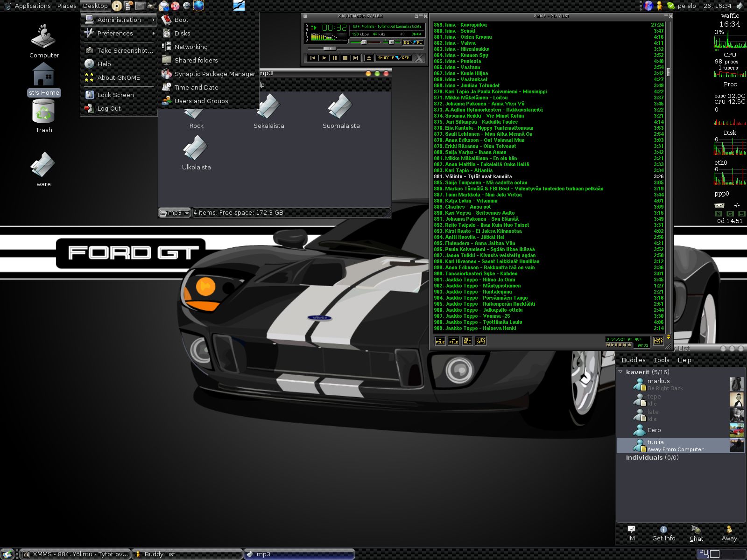The height and width of the screenshot is (560, 747).
Task: Select playlist track 885 Saija Tuupanen
Action: click(x=549, y=182)
